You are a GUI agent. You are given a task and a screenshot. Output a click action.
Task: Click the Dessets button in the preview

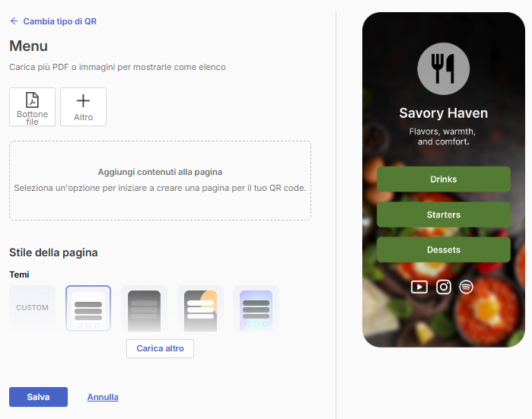point(444,250)
